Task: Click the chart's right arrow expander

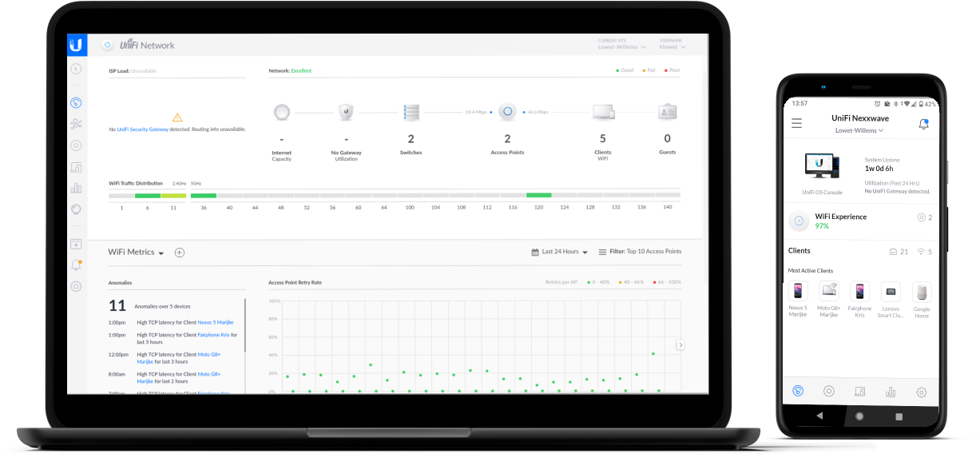Action: coord(680,344)
